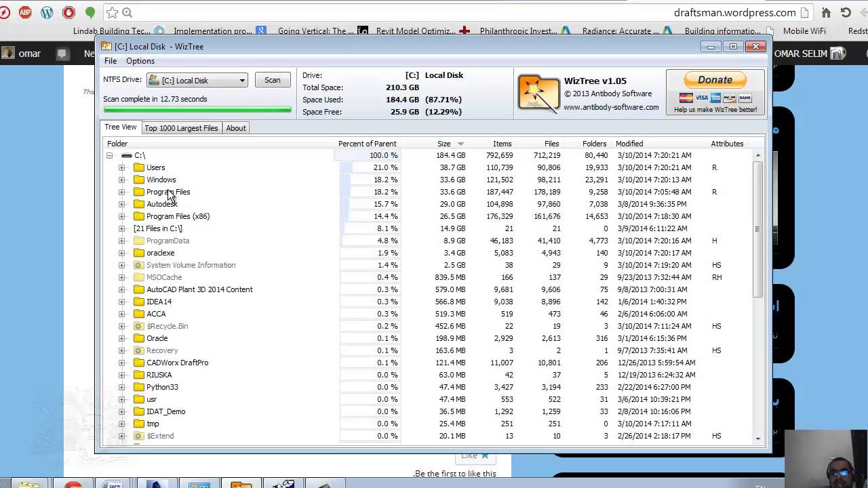Click the ProgramData folder icon
This screenshot has height=488, width=868.
(x=139, y=241)
